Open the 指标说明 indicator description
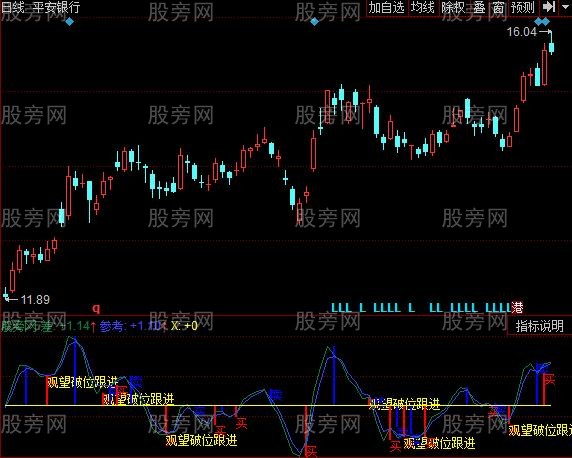572x458 pixels. [540, 326]
